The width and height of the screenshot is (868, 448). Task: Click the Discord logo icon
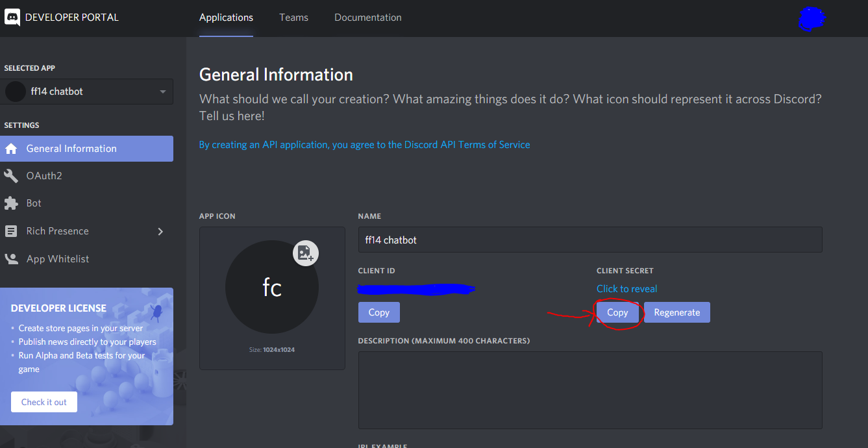point(12,18)
